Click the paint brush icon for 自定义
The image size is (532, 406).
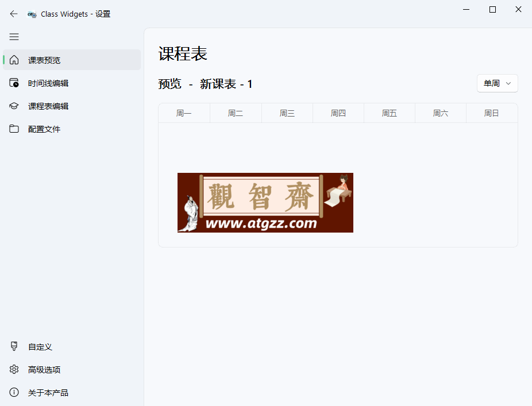pos(14,346)
